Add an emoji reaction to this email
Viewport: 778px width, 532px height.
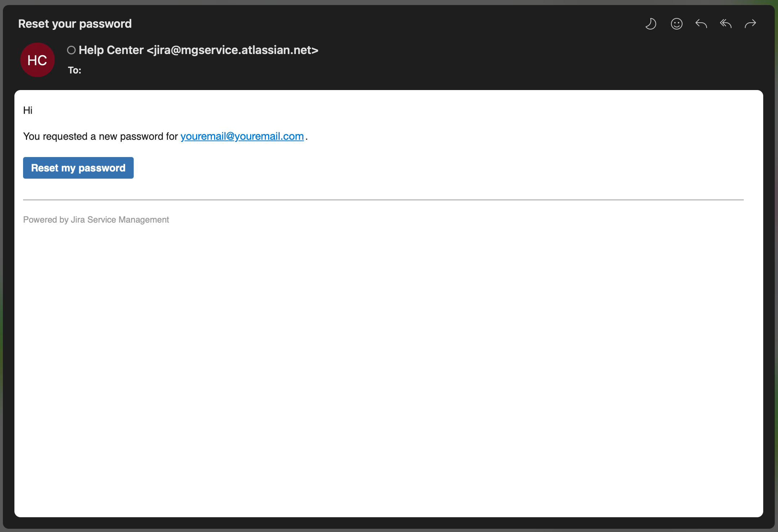tap(676, 24)
